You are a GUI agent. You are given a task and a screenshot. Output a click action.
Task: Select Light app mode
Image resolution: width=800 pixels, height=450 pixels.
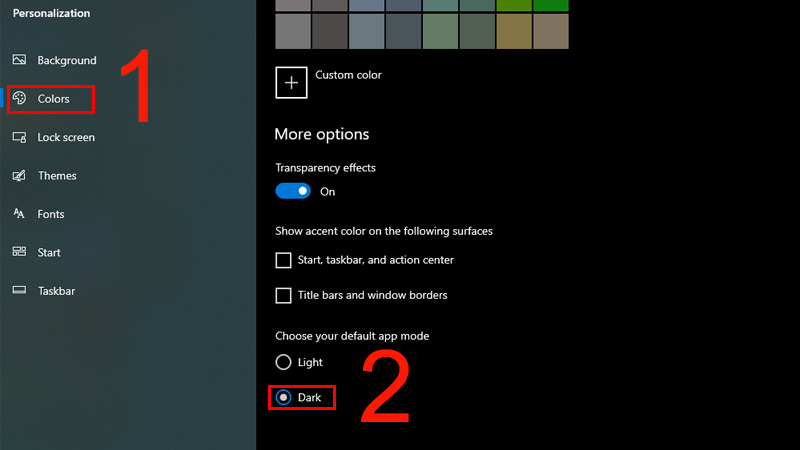coord(283,362)
